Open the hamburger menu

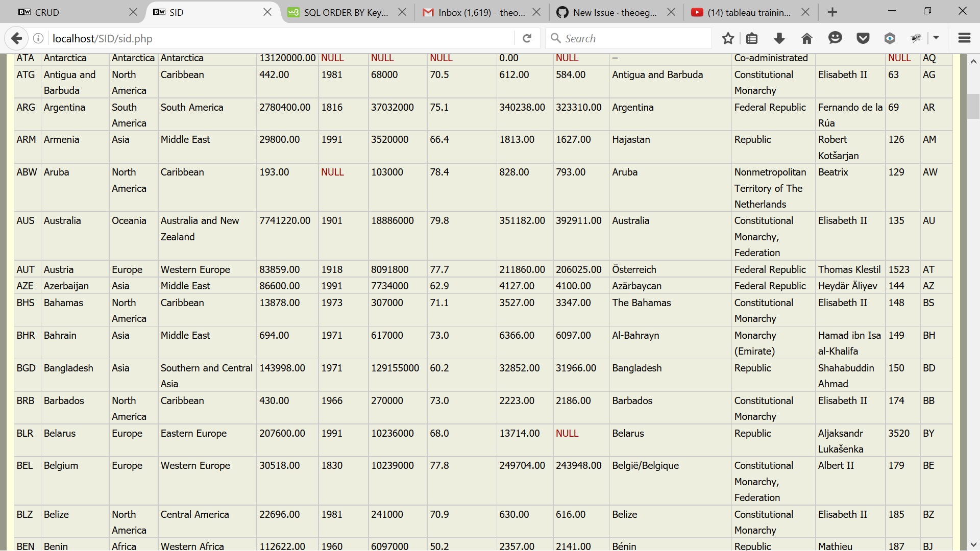(964, 38)
